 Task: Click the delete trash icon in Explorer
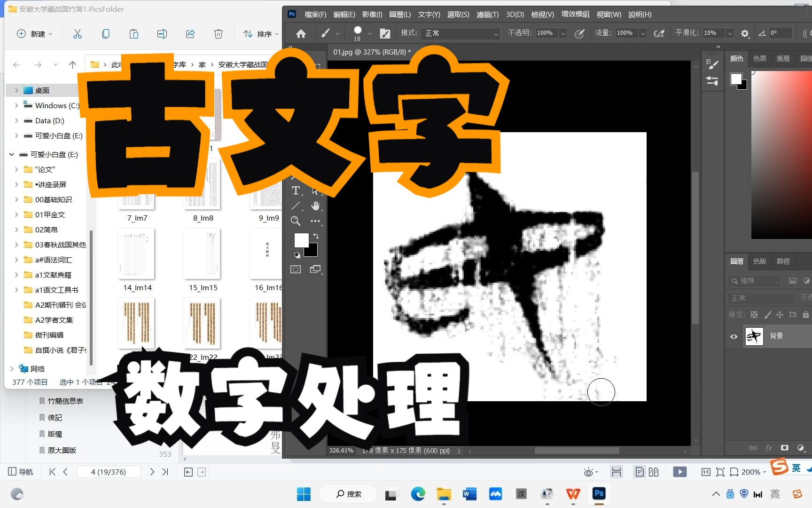click(219, 34)
